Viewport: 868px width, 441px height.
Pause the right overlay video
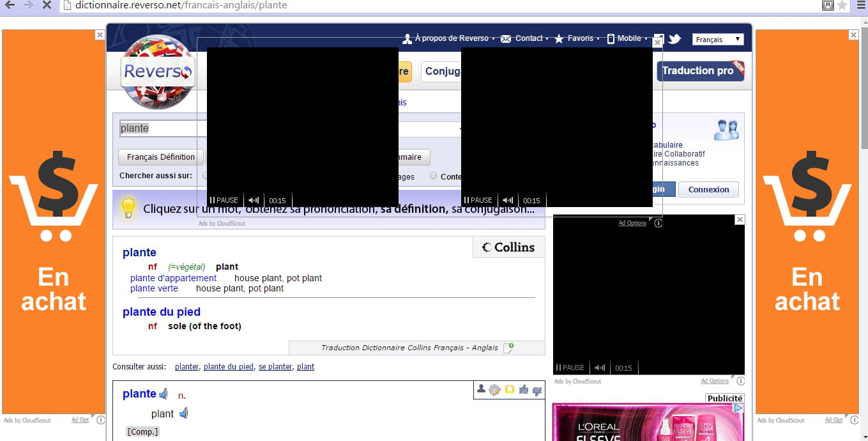[478, 200]
